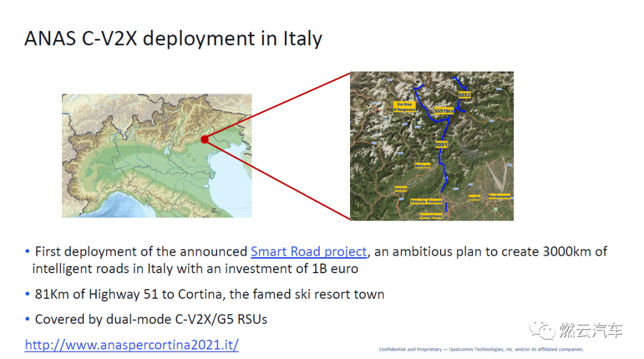The height and width of the screenshot is (359, 644).
Task: Open the anaspercortina2021.it URL link
Action: 131,345
